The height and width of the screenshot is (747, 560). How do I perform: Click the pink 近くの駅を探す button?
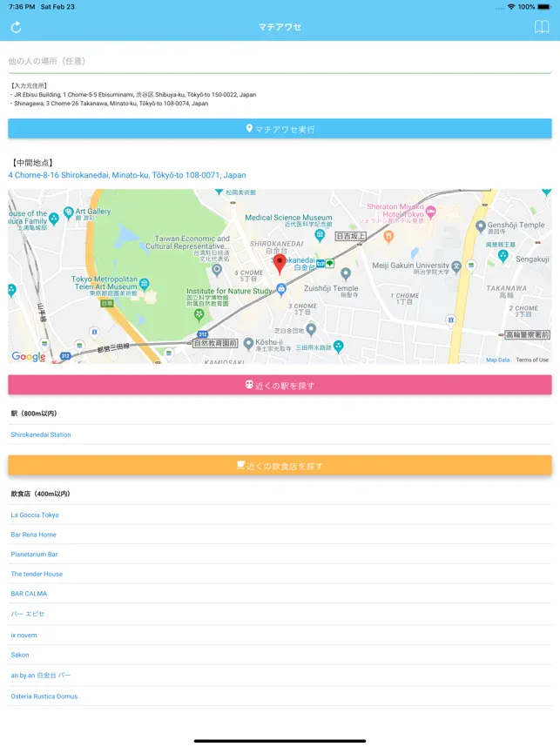(280, 385)
